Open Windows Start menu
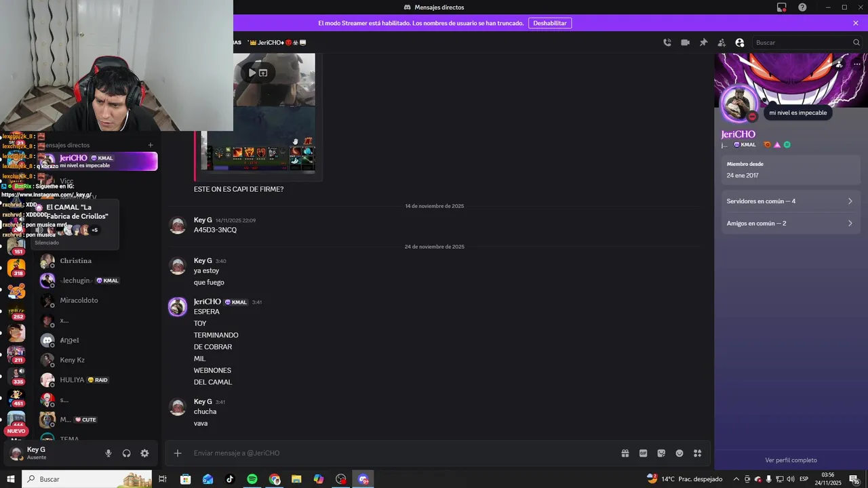Viewport: 868px width, 488px height. 10,479
